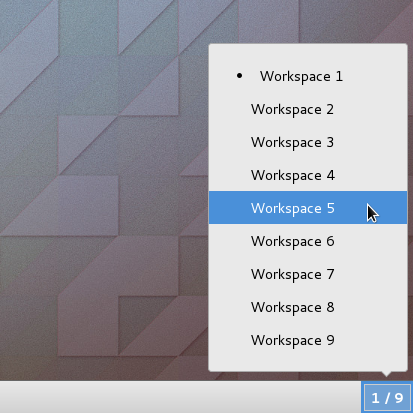Click blank padding below Workspace 9 entry
The image size is (413, 413).
(308, 363)
